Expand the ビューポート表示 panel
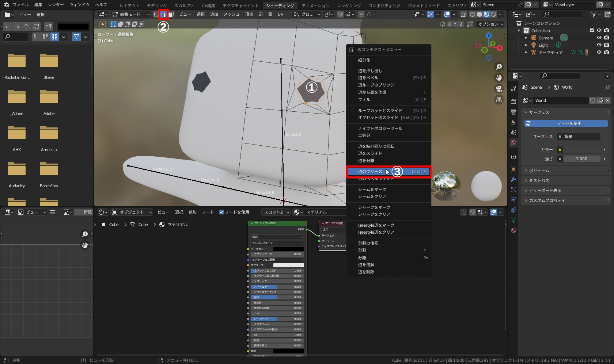 tap(566, 191)
